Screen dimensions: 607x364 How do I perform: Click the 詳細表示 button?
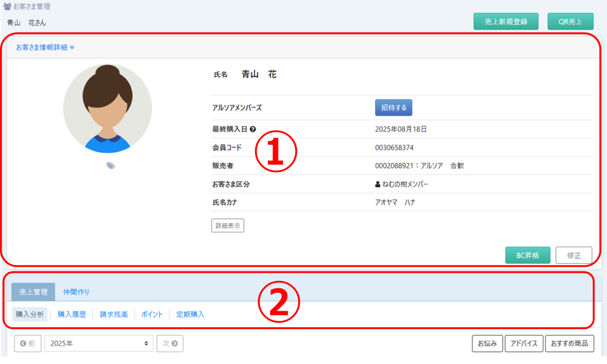pos(228,225)
